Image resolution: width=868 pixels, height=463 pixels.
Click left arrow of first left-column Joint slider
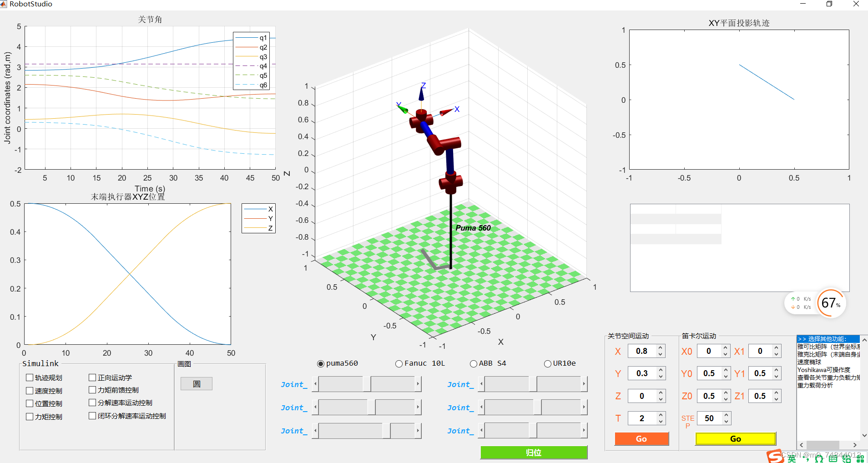(315, 384)
